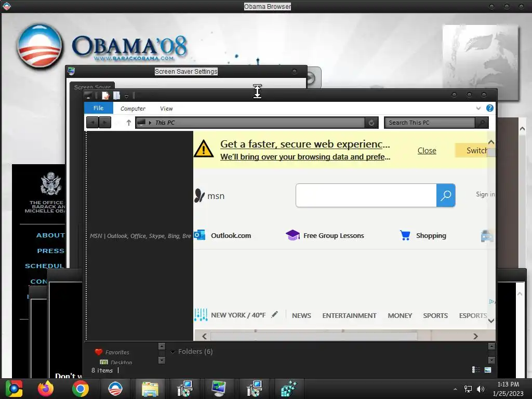532x399 pixels.
Task: Click the Properties quick access icon
Action: coord(105,96)
